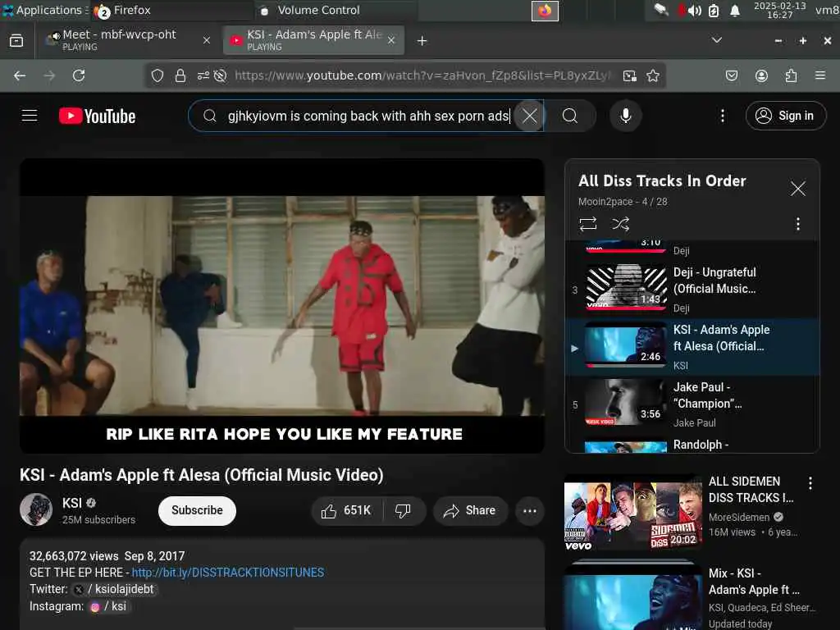Image resolution: width=840 pixels, height=630 pixels.
Task: Close the All Diss Tracks playlist panel
Action: (797, 189)
